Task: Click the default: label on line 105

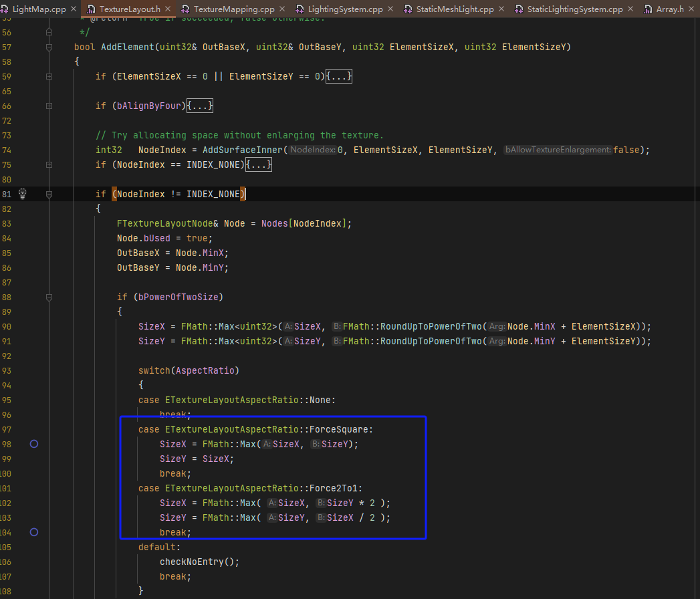Action: point(159,548)
